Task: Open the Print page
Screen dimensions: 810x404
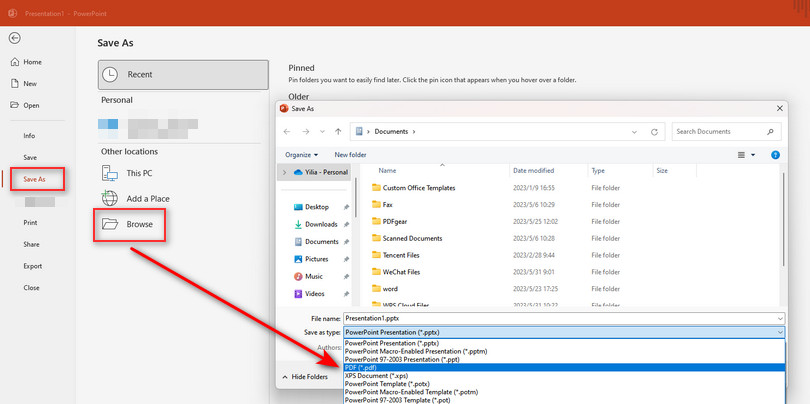Action: [30, 223]
